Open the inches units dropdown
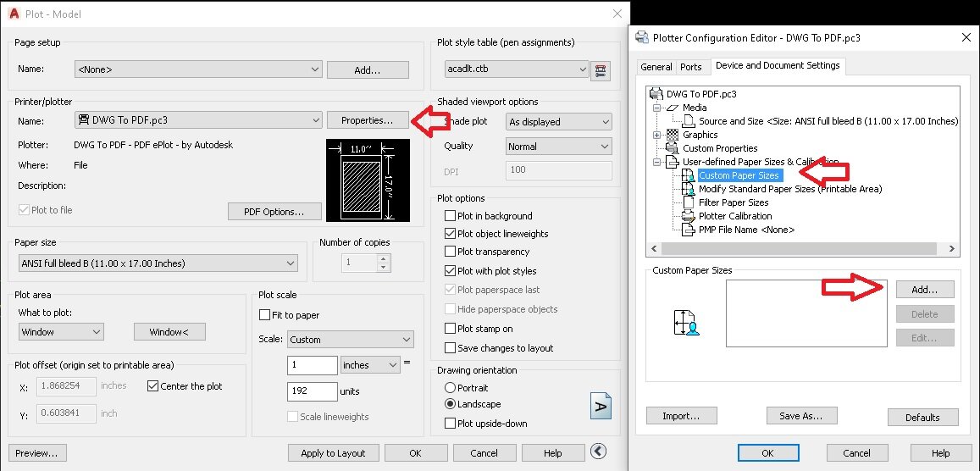The width and height of the screenshot is (980, 471). pyautogui.click(x=371, y=365)
